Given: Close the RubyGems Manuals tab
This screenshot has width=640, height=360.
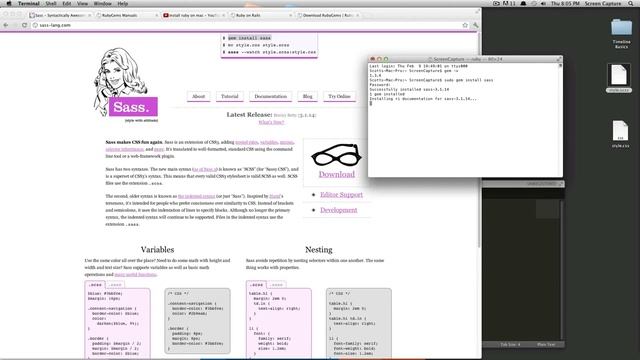Looking at the screenshot, I should coord(156,16).
